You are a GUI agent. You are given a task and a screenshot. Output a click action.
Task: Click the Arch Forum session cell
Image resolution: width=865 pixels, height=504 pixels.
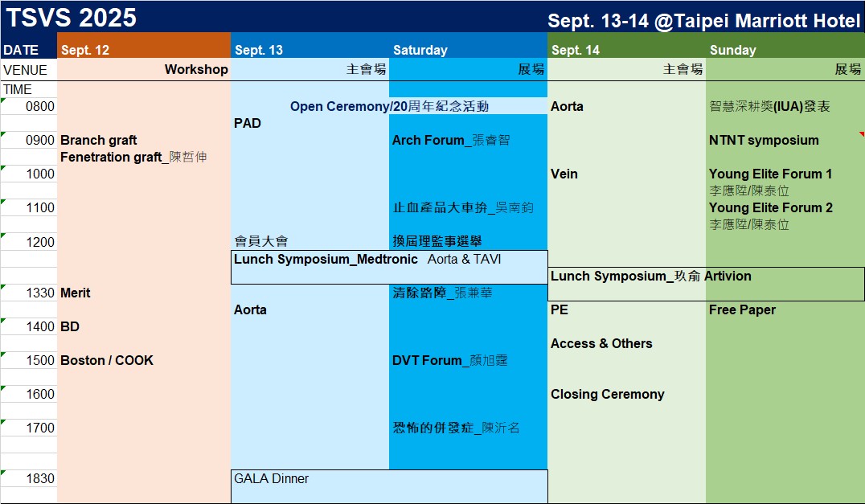click(468, 140)
